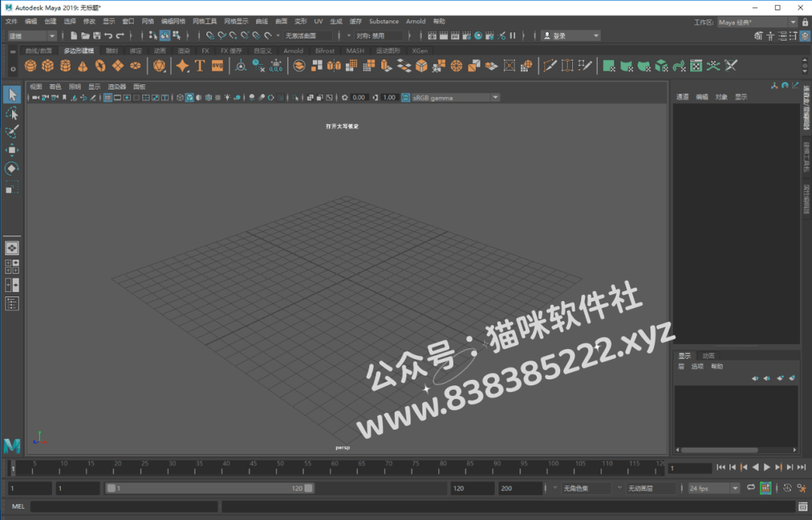Toggle the workspace lock icon
This screenshot has height=520, width=812.
pos(805,23)
